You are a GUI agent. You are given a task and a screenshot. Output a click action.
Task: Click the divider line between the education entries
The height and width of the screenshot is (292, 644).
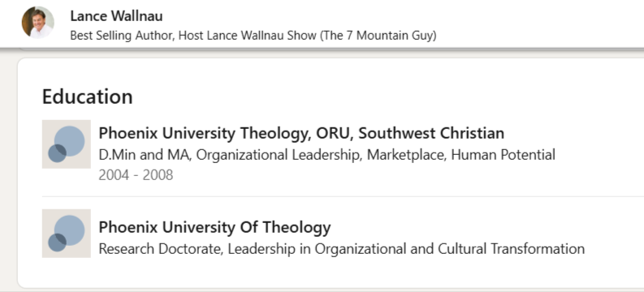click(343, 196)
